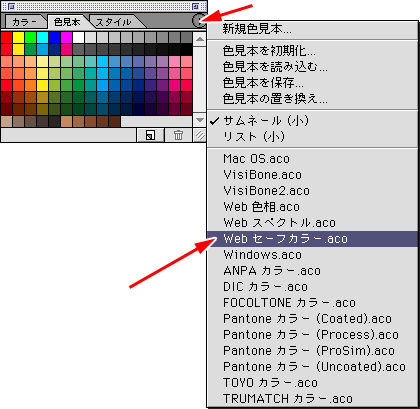The width and height of the screenshot is (420, 409).
Task: Pick the magenta swatch in first row
Action: click(x=66, y=38)
